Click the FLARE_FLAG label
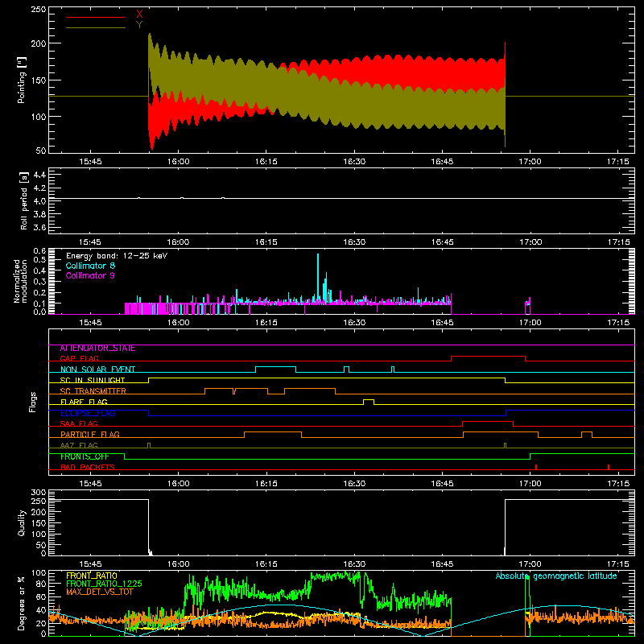Screen dimensions: 644x644 [84, 402]
